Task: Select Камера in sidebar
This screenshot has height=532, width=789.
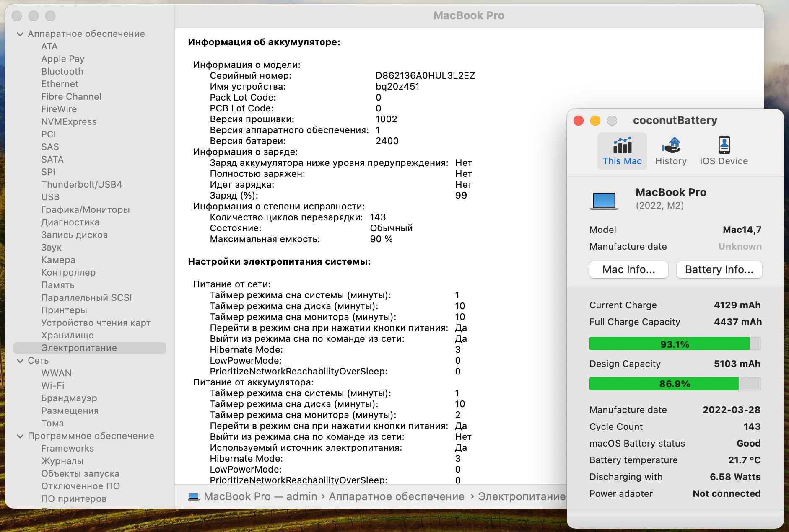Action: point(58,260)
